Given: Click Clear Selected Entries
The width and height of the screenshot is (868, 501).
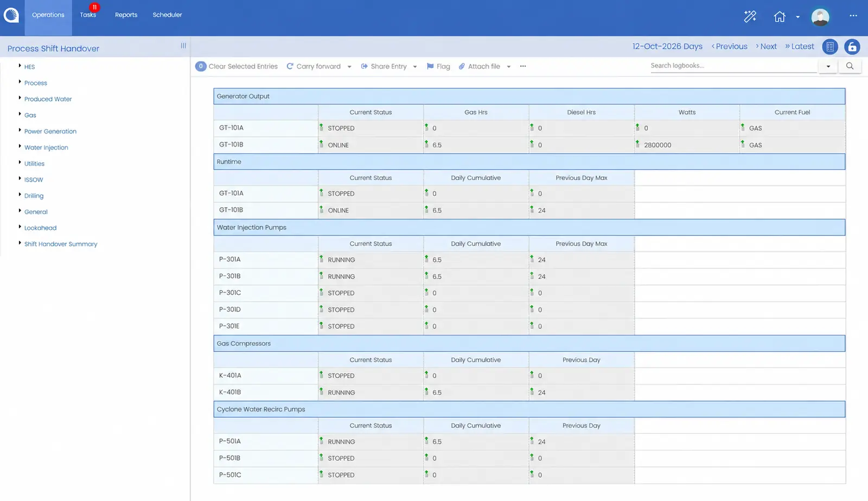Looking at the screenshot, I should pos(243,66).
